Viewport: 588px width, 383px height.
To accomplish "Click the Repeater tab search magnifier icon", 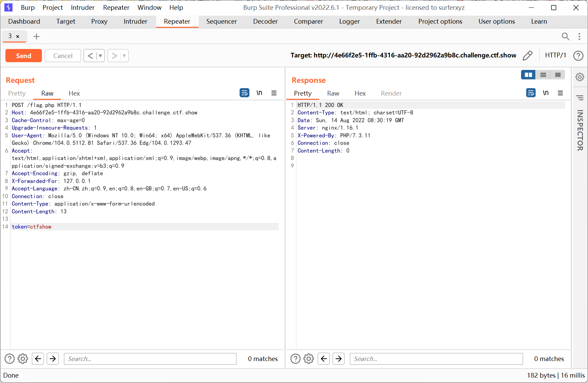I will click(x=565, y=36).
